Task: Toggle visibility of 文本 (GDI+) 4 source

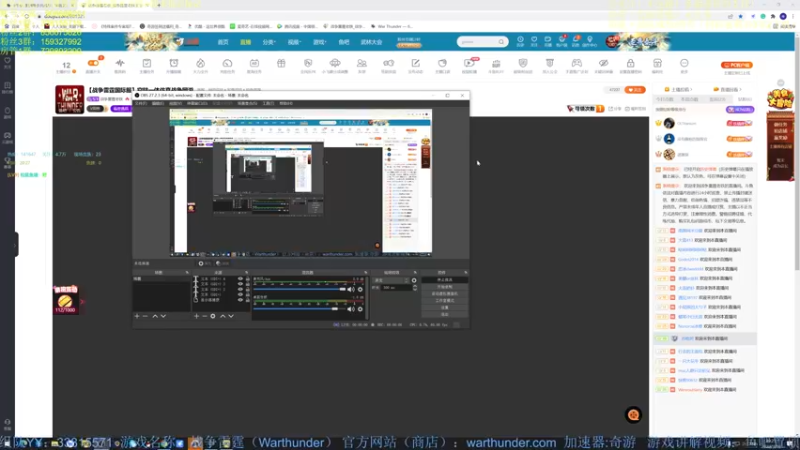Action: click(240, 279)
